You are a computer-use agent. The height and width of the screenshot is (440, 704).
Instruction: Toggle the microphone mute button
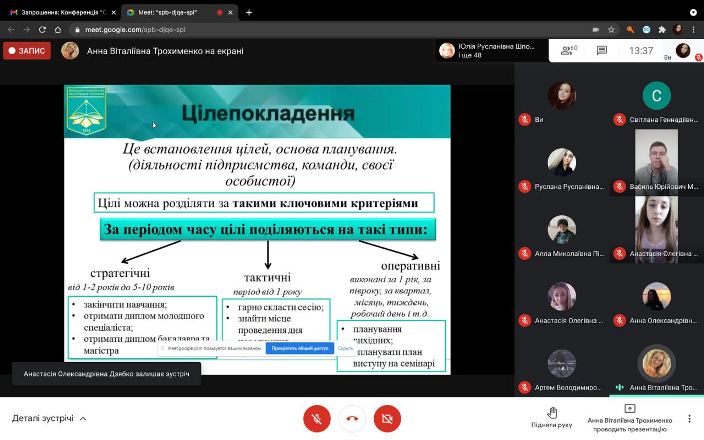click(x=317, y=418)
